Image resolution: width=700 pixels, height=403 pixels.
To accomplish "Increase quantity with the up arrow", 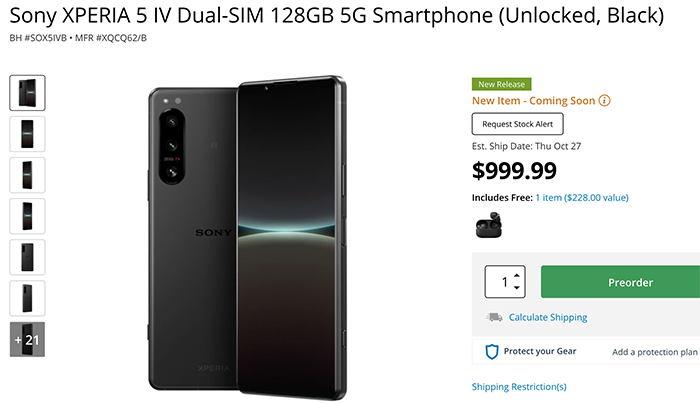I will (x=517, y=276).
